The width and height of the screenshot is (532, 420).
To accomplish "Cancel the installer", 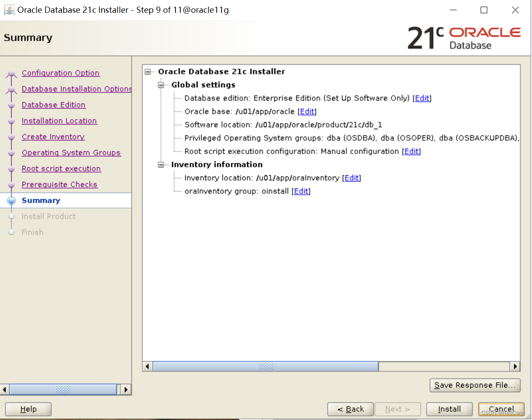I will point(501,409).
